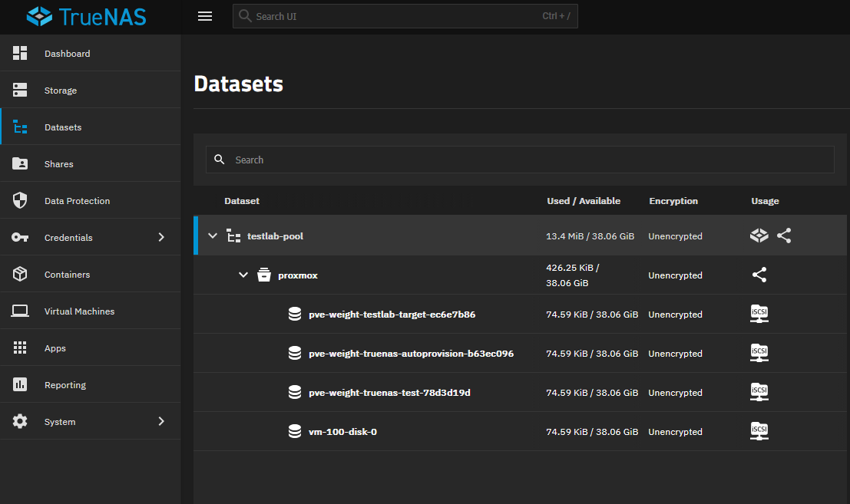Click the share icon in testlab-pool row
The image size is (850, 504).
click(x=784, y=236)
